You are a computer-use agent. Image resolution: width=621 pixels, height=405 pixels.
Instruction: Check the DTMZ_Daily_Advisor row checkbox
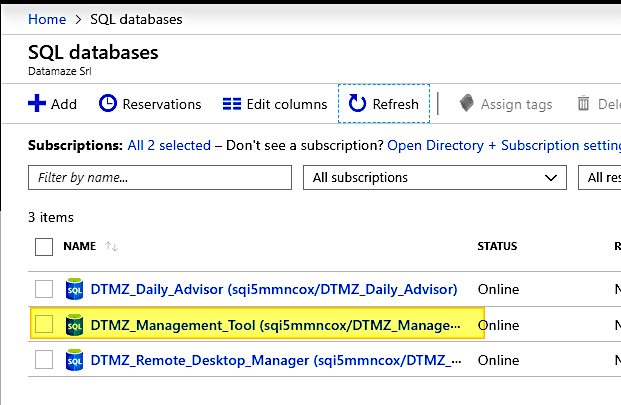pyautogui.click(x=44, y=289)
